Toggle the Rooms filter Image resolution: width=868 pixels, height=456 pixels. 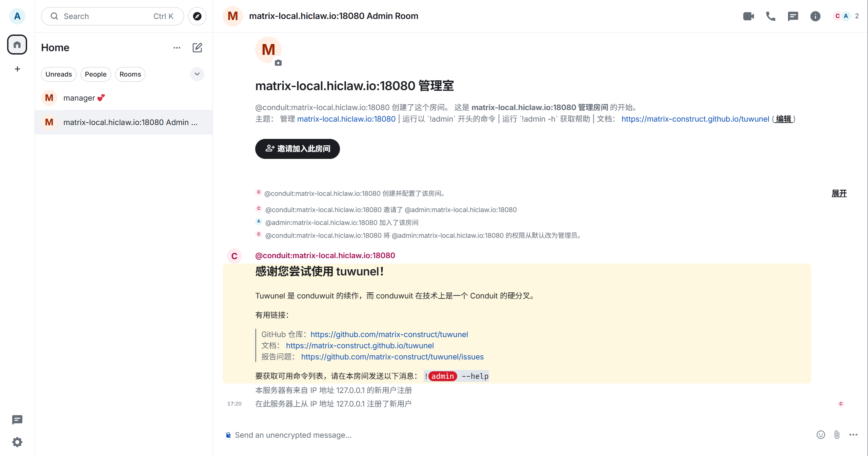point(130,74)
